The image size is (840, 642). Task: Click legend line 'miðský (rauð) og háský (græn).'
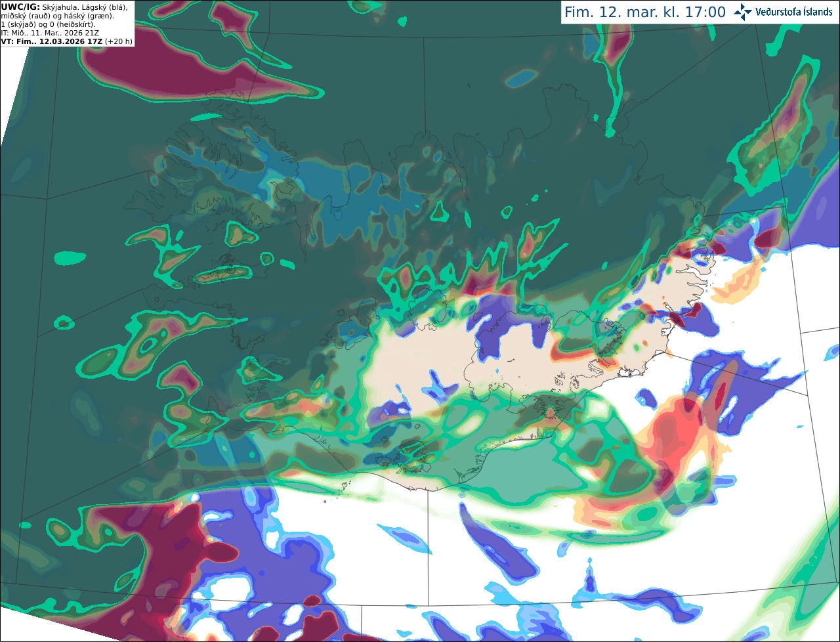(58, 16)
